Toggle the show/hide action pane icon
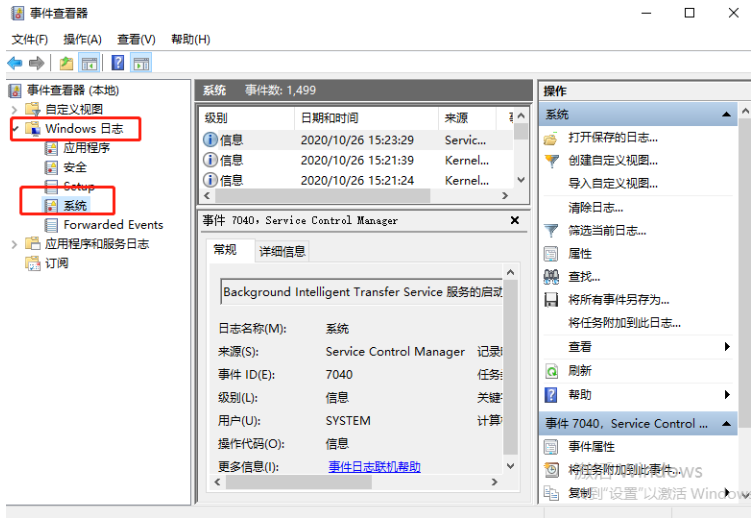This screenshot has width=752, height=518. click(x=141, y=63)
